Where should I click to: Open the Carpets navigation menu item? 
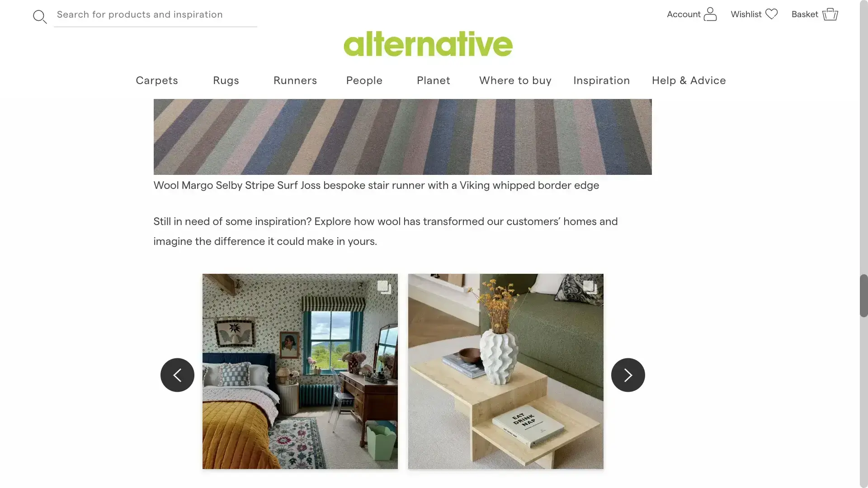click(157, 80)
